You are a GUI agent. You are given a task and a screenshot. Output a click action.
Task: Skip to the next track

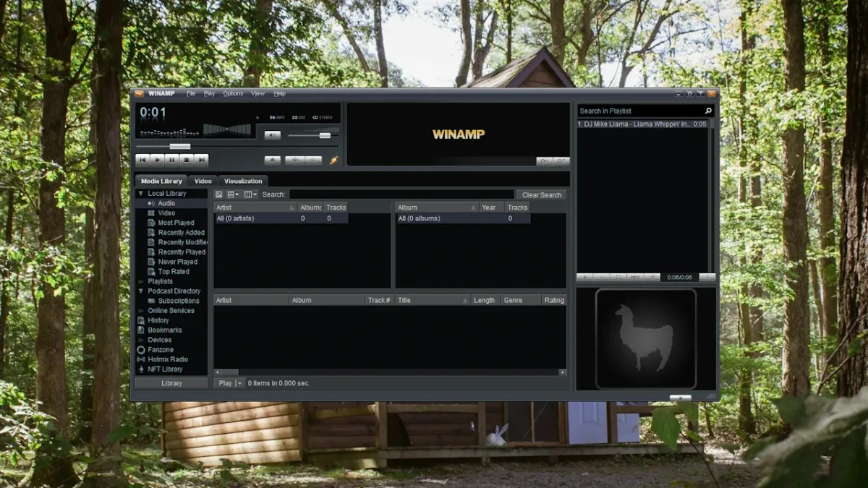pyautogui.click(x=201, y=160)
